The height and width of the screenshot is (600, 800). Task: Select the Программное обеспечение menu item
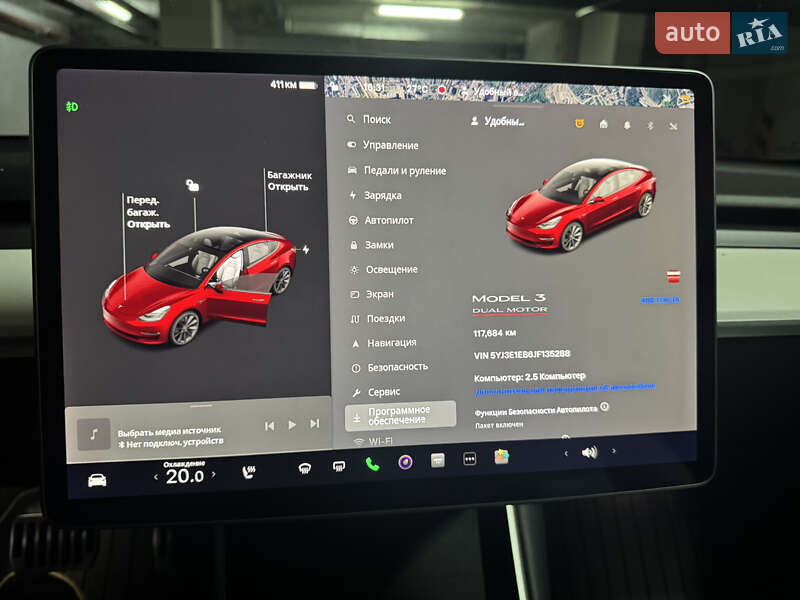401,414
